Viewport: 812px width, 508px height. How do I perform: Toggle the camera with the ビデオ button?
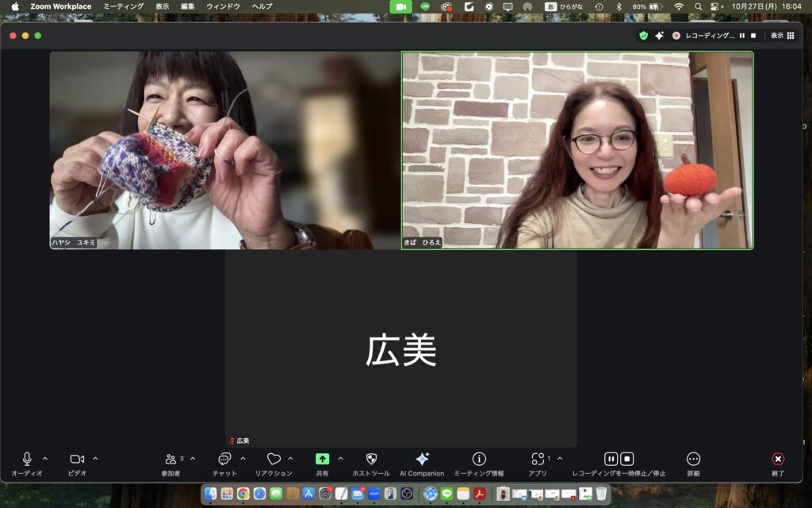pos(77,460)
